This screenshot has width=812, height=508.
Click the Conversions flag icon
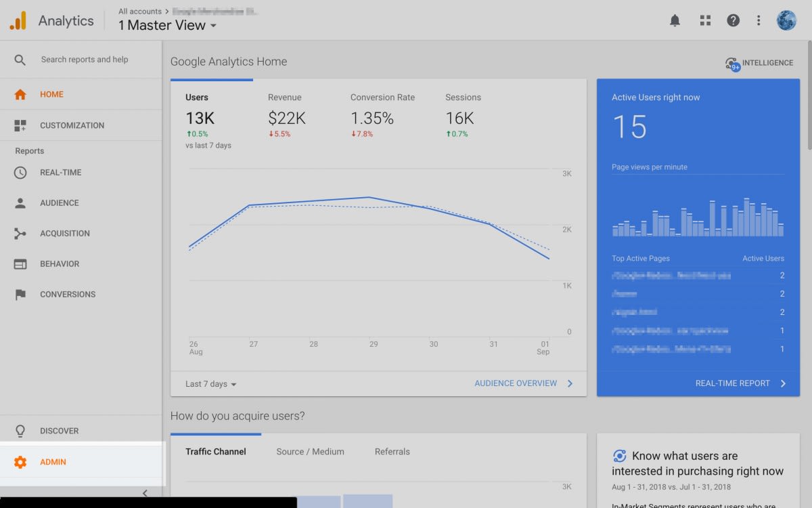(x=20, y=295)
